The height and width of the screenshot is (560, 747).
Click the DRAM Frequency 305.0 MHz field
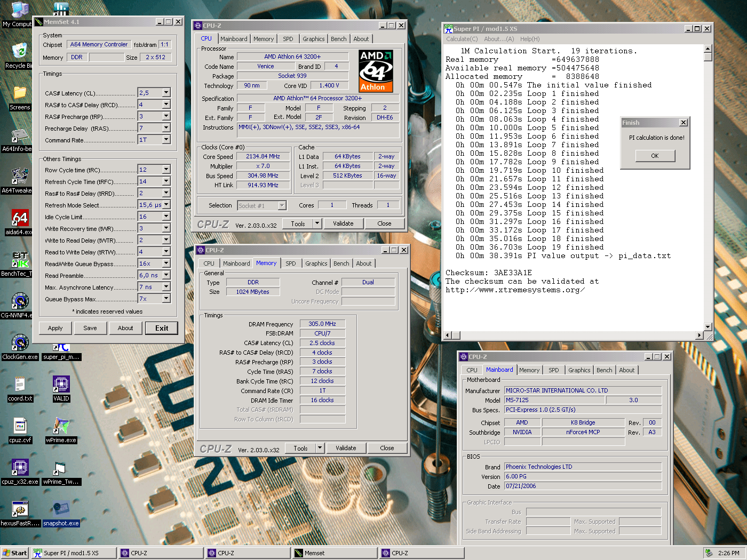322,324
